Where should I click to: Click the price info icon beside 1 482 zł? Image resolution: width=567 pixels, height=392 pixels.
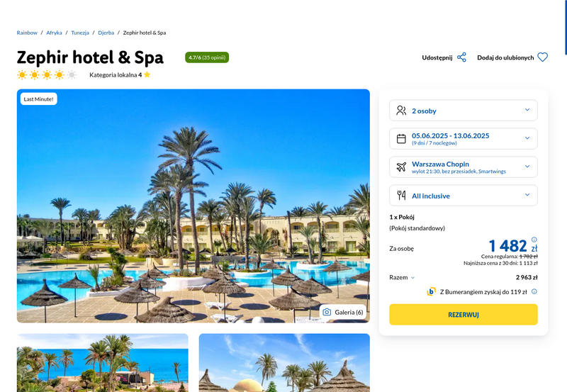tap(534, 240)
